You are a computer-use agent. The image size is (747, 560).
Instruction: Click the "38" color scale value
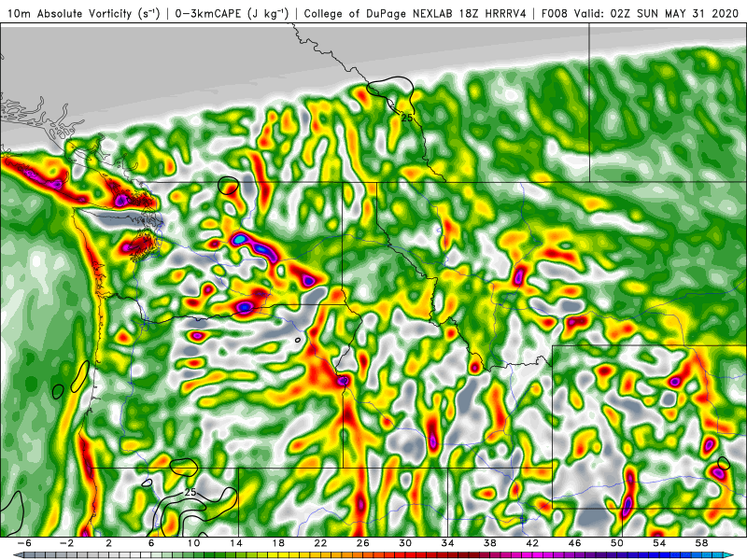click(x=489, y=543)
